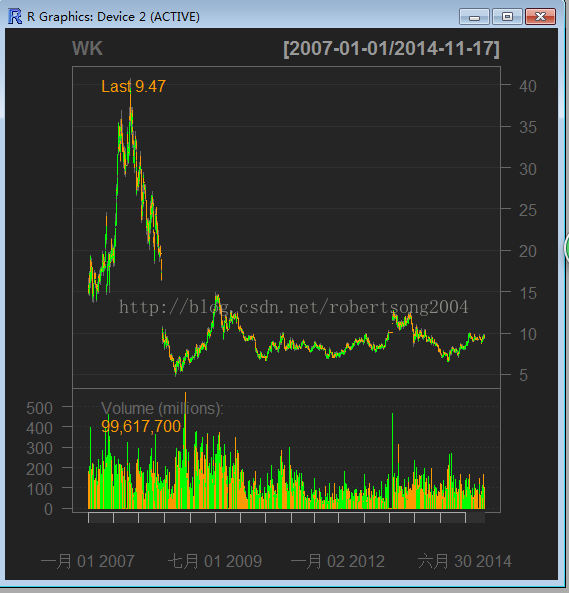Close the R Graphics Device 2 window
Image resolution: width=569 pixels, height=593 pixels.
pyautogui.click(x=540, y=17)
